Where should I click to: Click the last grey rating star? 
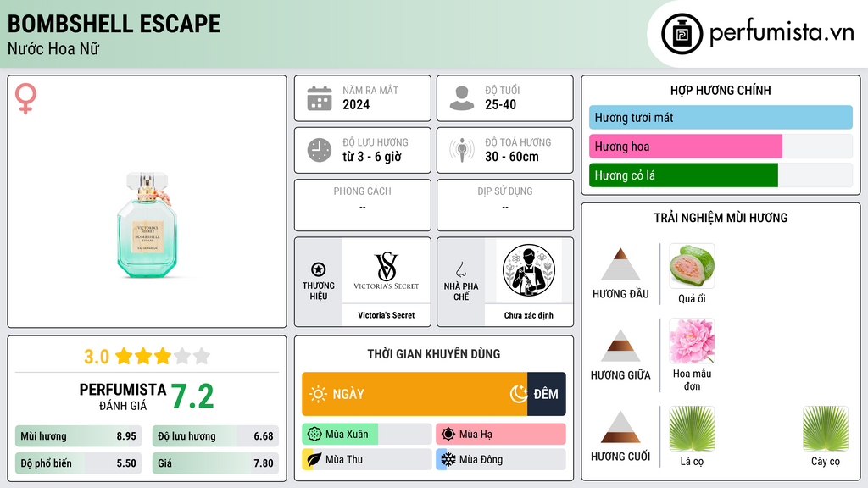(202, 357)
